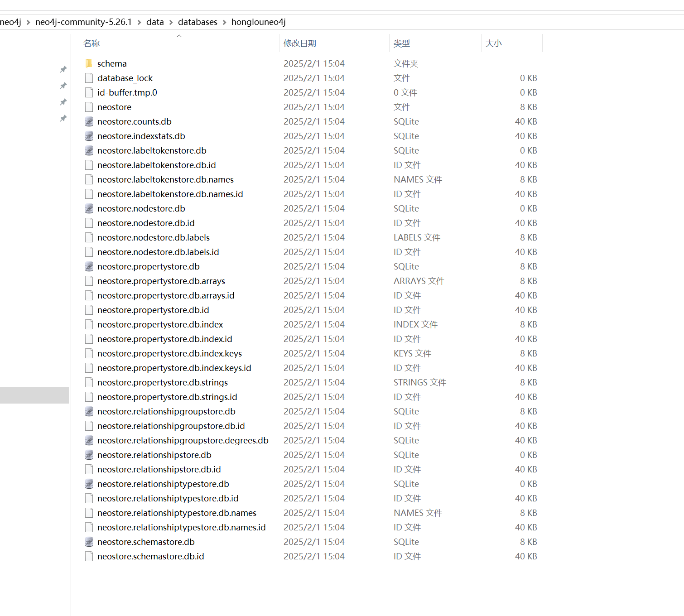Viewport: 684px width, 616px height.
Task: Click icon of neostore.labeltokenstore.db.id
Action: click(89, 165)
